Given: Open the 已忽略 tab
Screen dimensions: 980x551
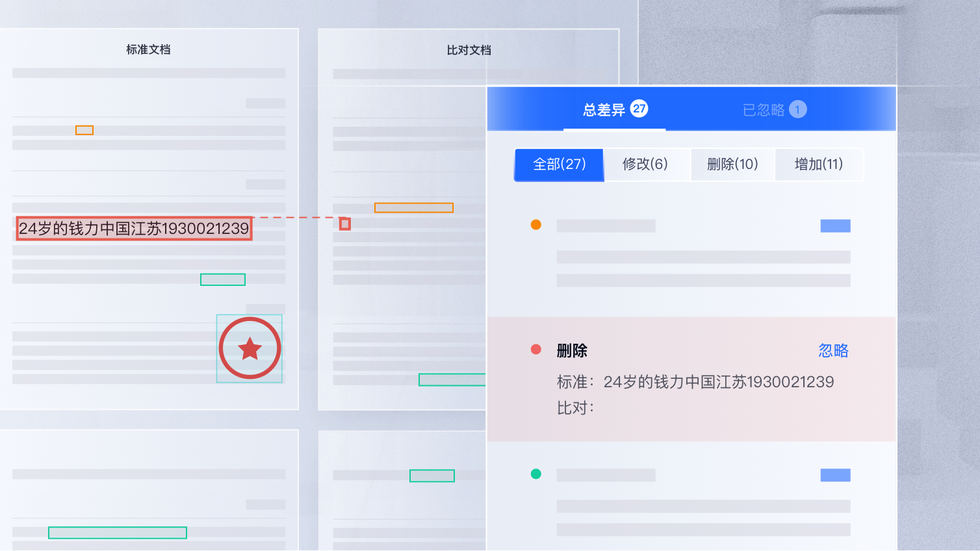Looking at the screenshot, I should tap(775, 109).
